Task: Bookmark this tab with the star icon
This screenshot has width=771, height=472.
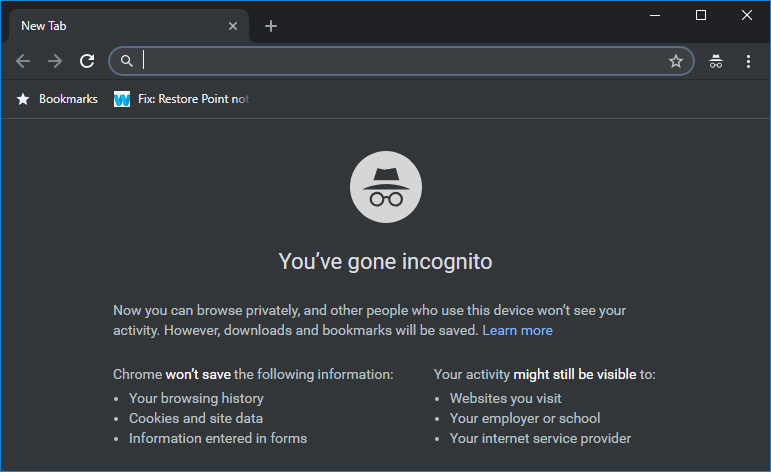Action: (x=676, y=61)
